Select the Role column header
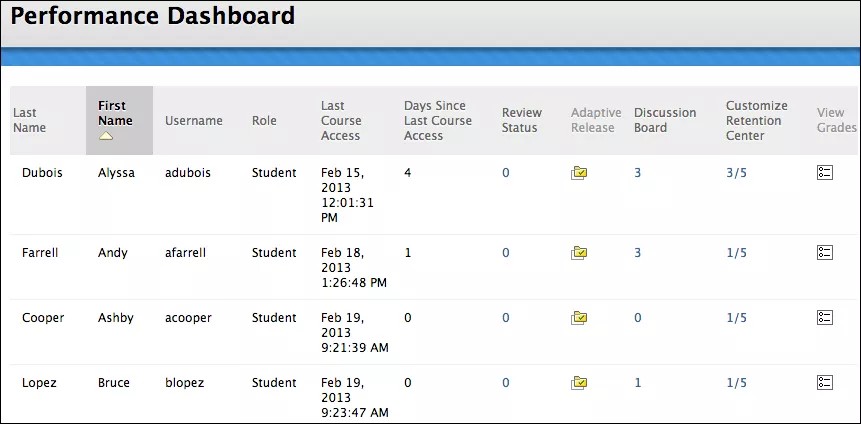Viewport: 861px width, 424px height. [x=264, y=121]
